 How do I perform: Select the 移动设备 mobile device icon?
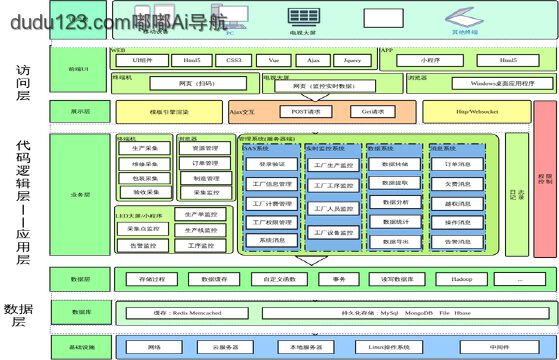155,16
